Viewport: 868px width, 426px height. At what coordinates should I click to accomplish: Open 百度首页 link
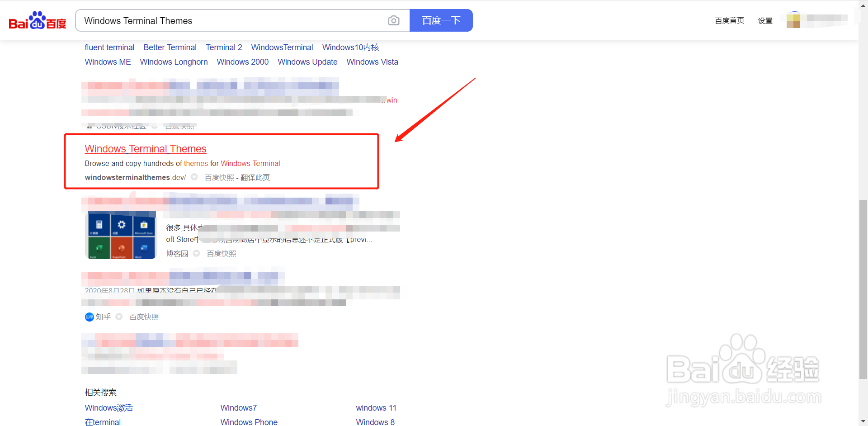click(x=729, y=21)
